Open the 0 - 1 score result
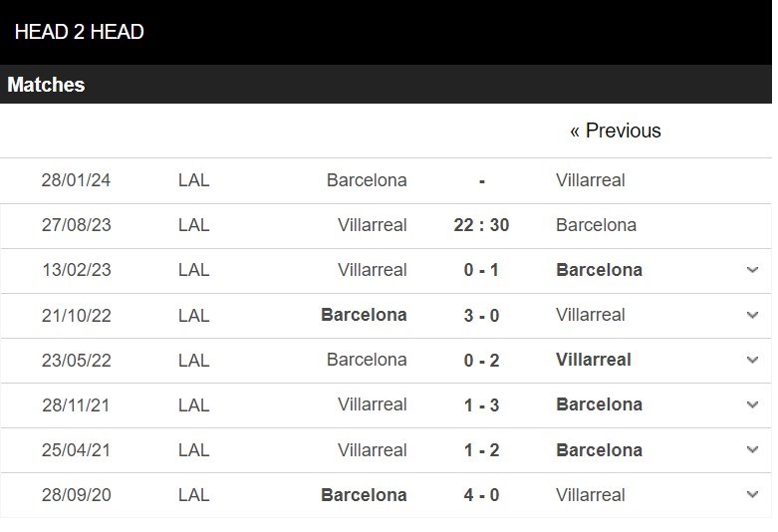778x532 pixels. point(481,270)
